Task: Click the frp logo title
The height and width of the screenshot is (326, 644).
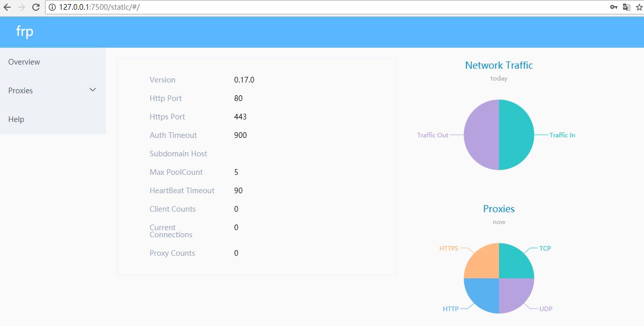Action: click(x=25, y=32)
